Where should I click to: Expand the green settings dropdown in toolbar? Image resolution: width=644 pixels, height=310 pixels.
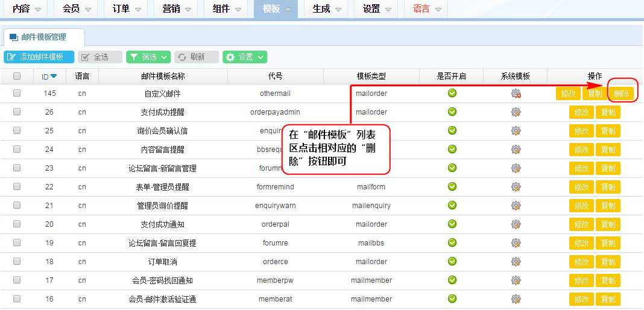pos(245,57)
